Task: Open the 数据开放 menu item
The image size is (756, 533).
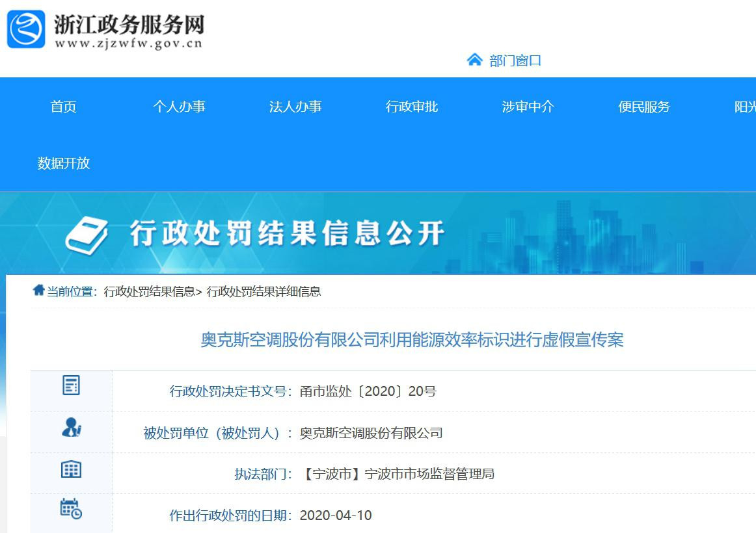Action: click(64, 163)
